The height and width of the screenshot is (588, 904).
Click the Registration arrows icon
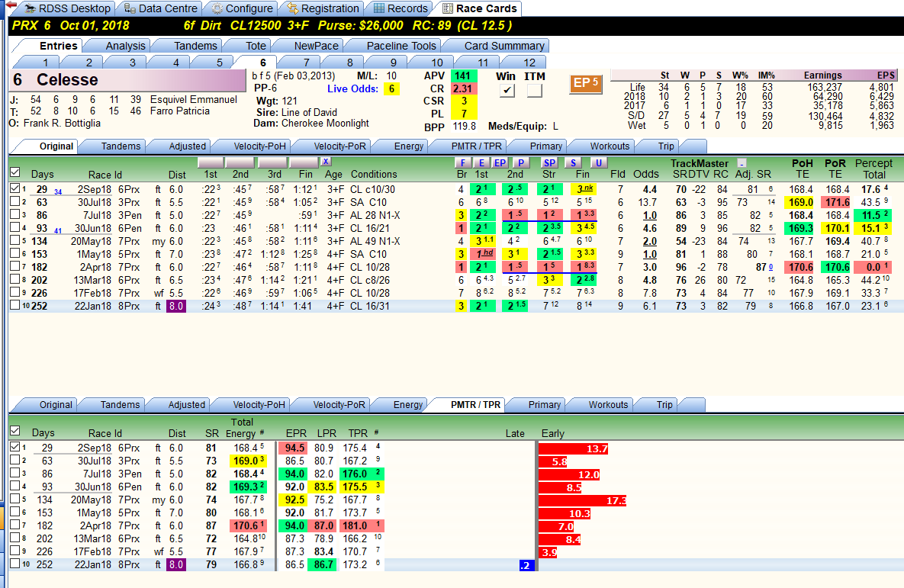[293, 8]
